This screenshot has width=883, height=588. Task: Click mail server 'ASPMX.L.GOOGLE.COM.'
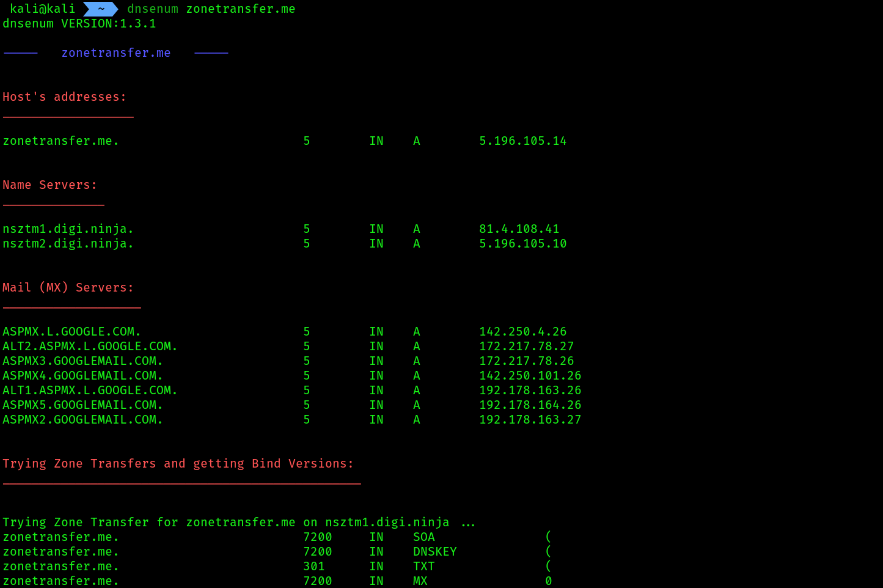coord(71,332)
